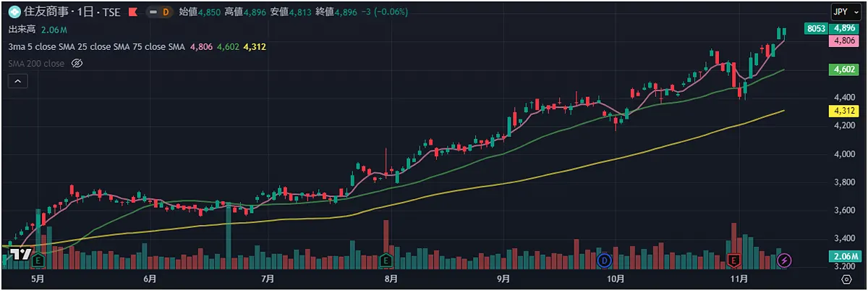Click the blue dividend D marker
868x291 pixels.
[x=605, y=259]
